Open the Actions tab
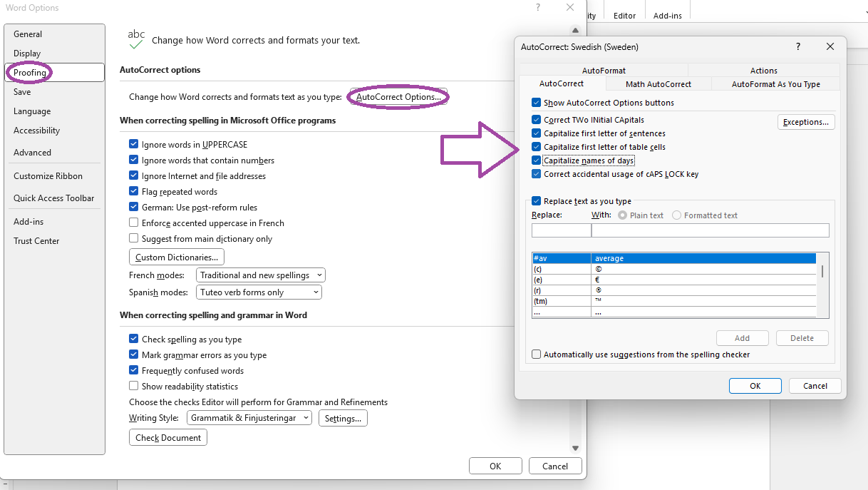This screenshot has height=490, width=868. tap(763, 71)
